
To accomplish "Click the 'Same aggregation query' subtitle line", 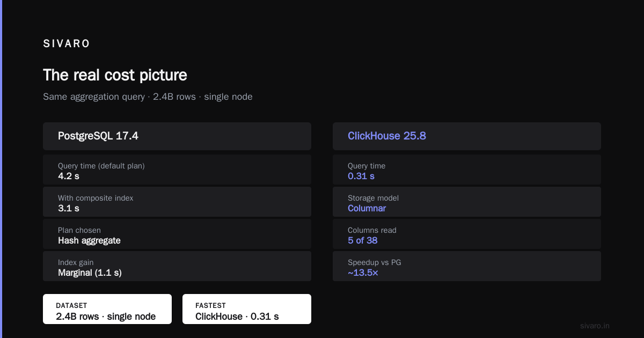I will 148,97.
